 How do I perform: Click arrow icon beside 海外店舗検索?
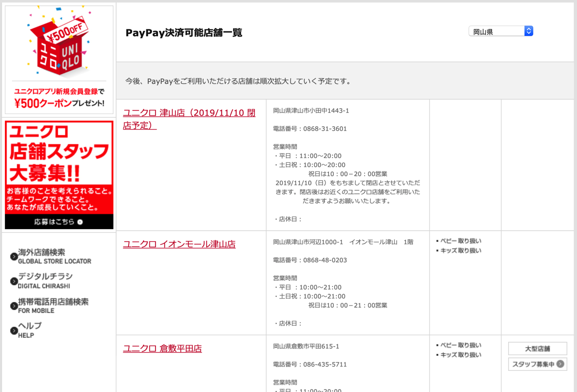tap(14, 257)
